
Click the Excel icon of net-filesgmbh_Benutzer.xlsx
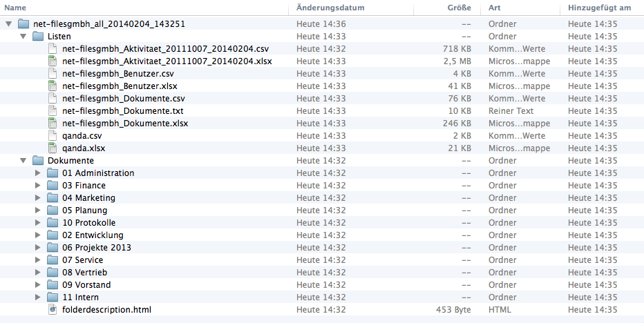click(53, 86)
